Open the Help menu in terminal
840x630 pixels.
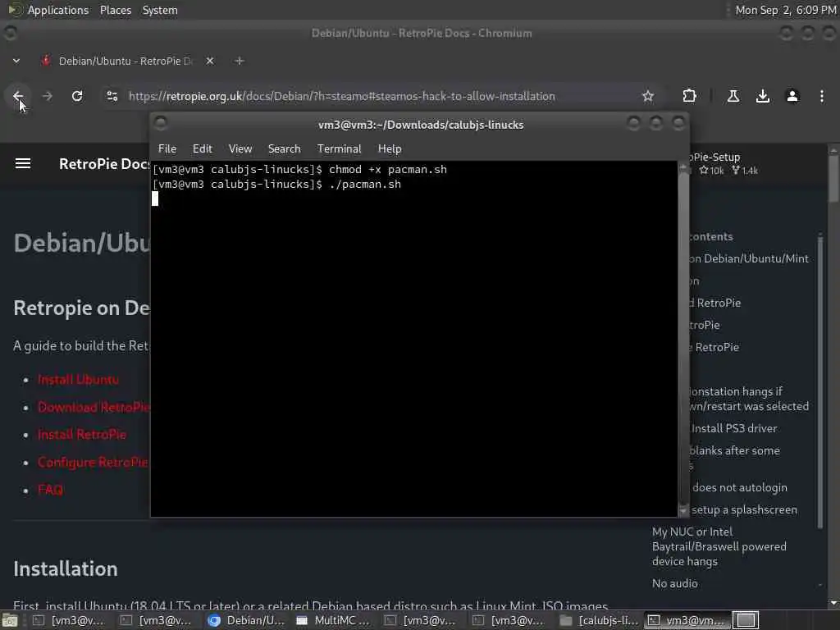(390, 149)
